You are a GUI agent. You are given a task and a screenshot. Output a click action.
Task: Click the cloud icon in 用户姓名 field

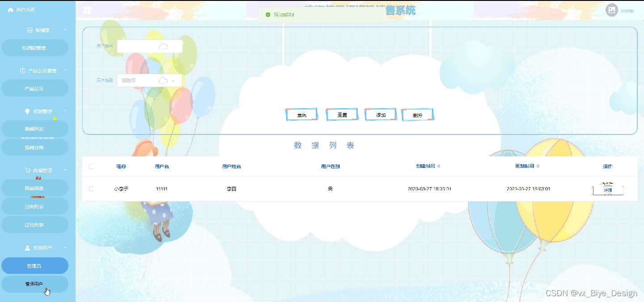(x=164, y=46)
